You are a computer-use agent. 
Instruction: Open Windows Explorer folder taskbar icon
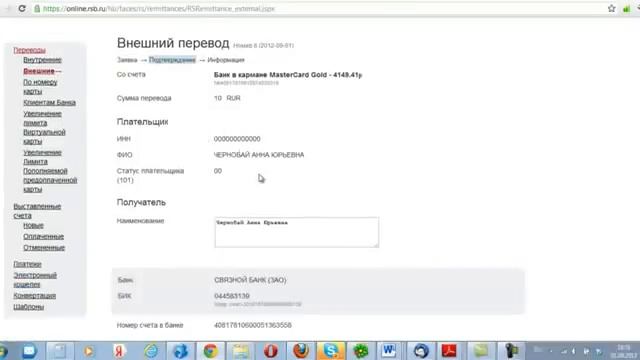(x=241, y=351)
